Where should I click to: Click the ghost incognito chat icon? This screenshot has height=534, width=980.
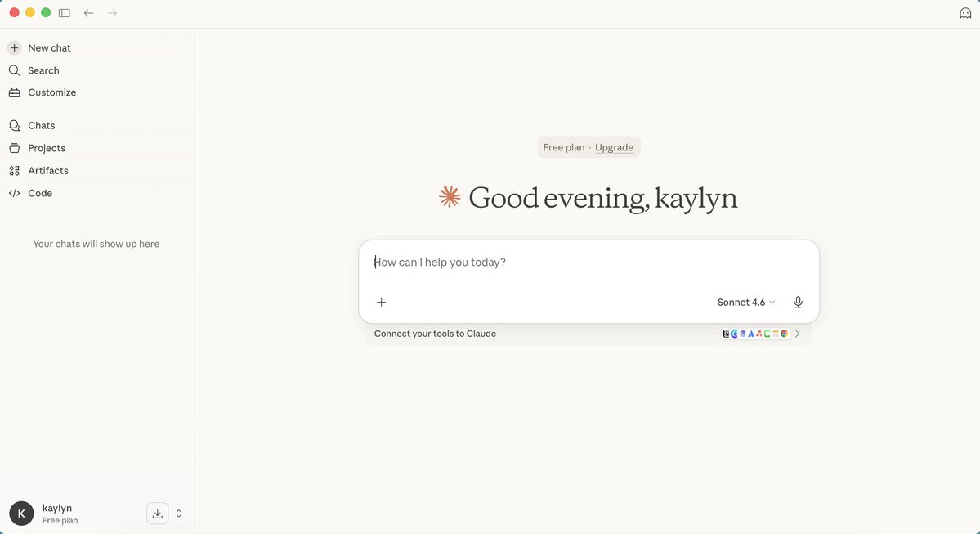[x=965, y=13]
